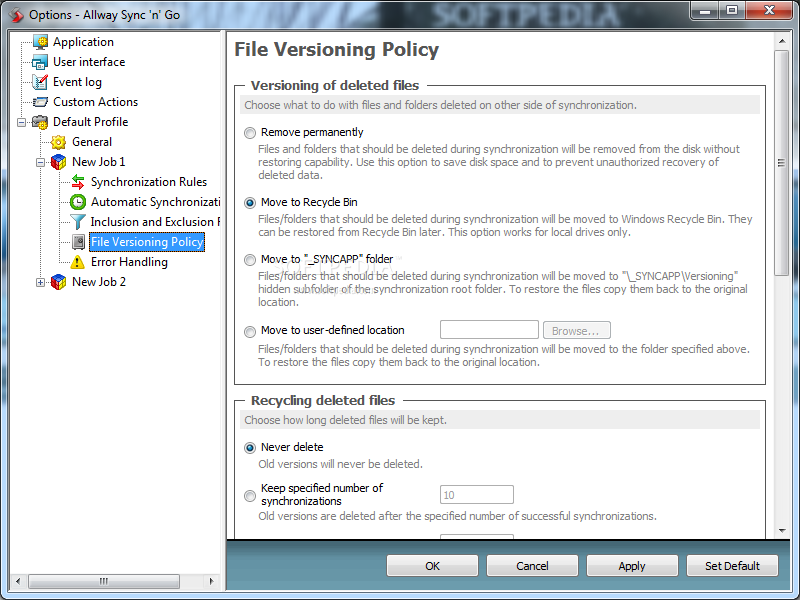
Task: Click the Synchronization Rules arrows icon
Action: point(78,182)
